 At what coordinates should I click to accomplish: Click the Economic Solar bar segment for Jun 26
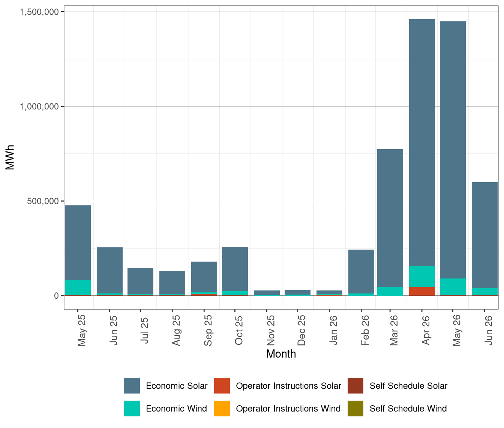coord(484,235)
